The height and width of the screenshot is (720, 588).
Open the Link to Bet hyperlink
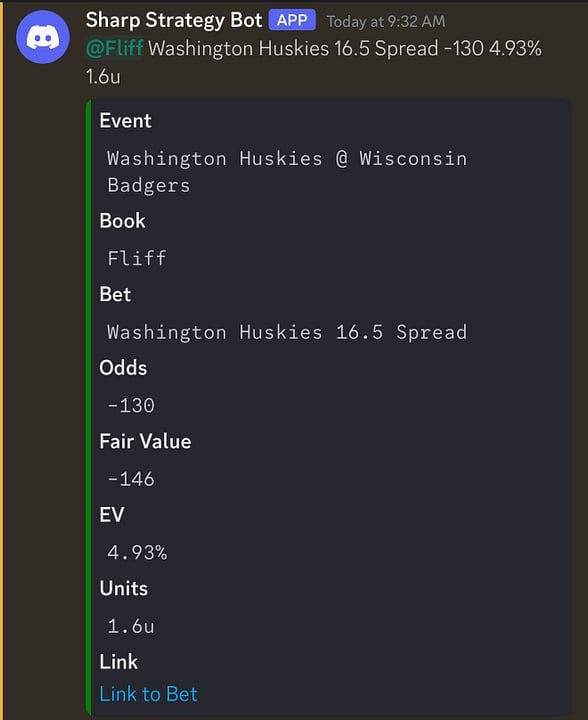pyautogui.click(x=148, y=694)
